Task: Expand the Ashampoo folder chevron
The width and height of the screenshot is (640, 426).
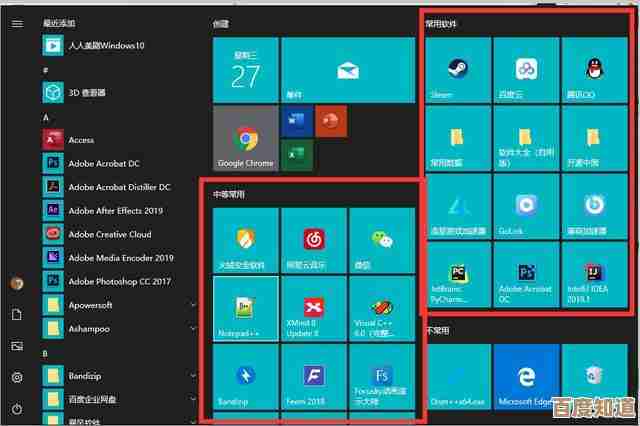Action: [193, 327]
